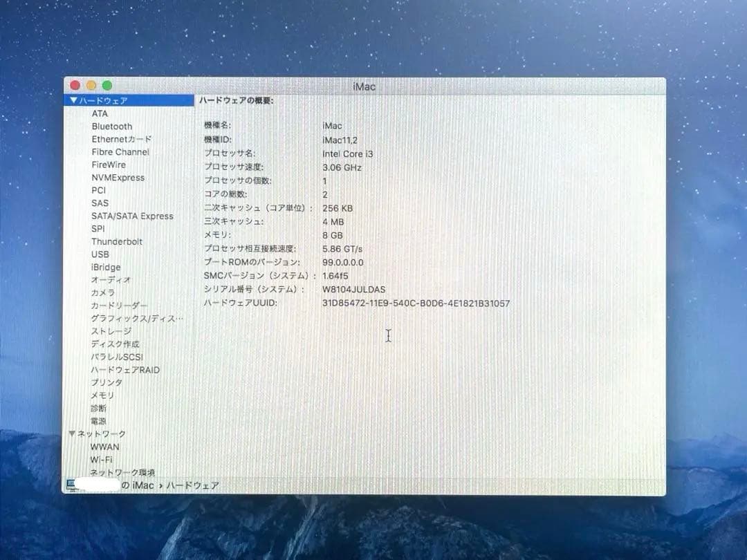Select ディスク作成 in the sidebar
Image resolution: width=747 pixels, height=560 pixels.
click(x=116, y=344)
